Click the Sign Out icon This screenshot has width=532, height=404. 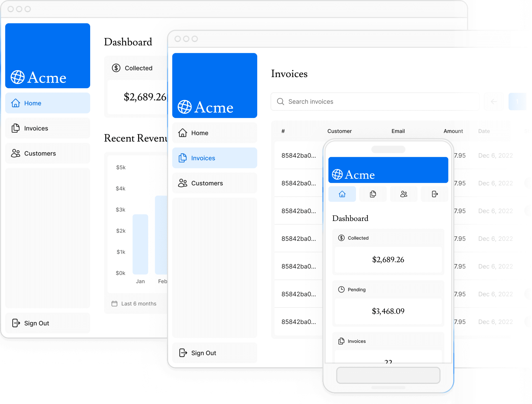pyautogui.click(x=16, y=323)
